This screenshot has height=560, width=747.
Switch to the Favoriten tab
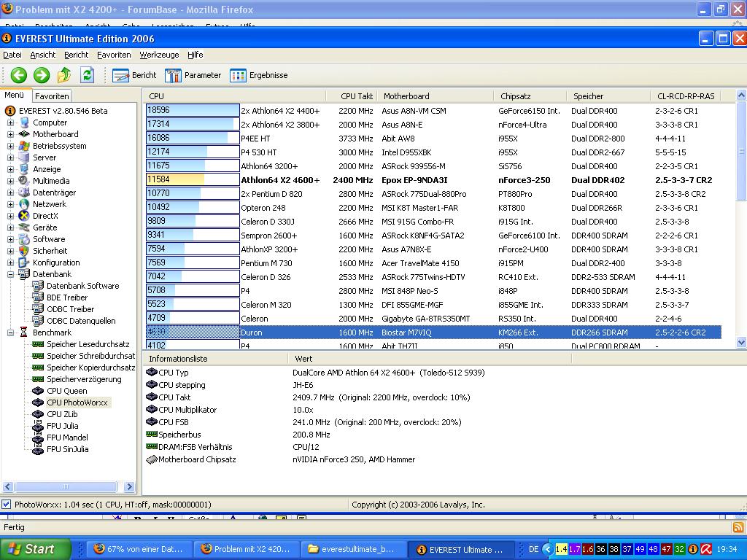pos(52,96)
